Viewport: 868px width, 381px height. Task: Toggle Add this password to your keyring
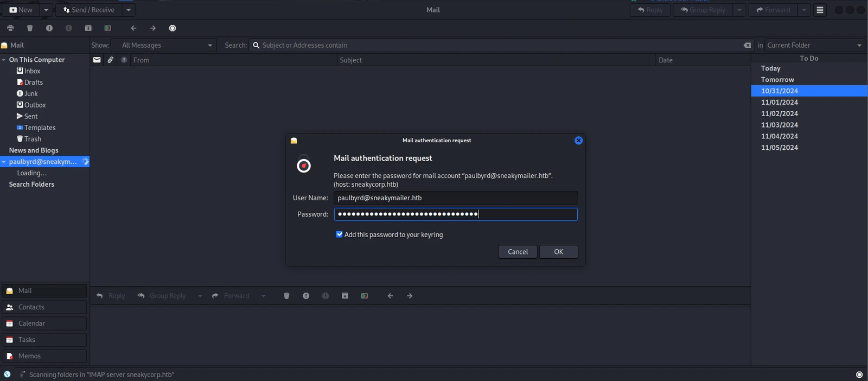coord(339,234)
